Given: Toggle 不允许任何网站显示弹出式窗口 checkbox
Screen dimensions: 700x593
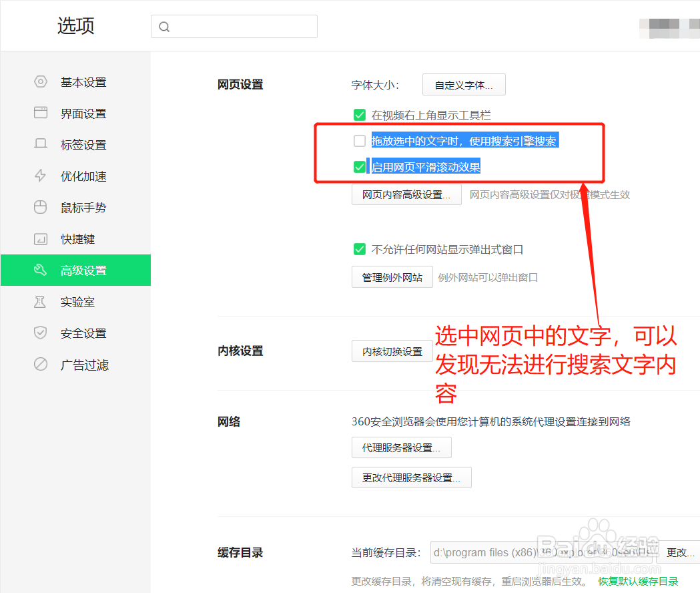Looking at the screenshot, I should point(360,249).
